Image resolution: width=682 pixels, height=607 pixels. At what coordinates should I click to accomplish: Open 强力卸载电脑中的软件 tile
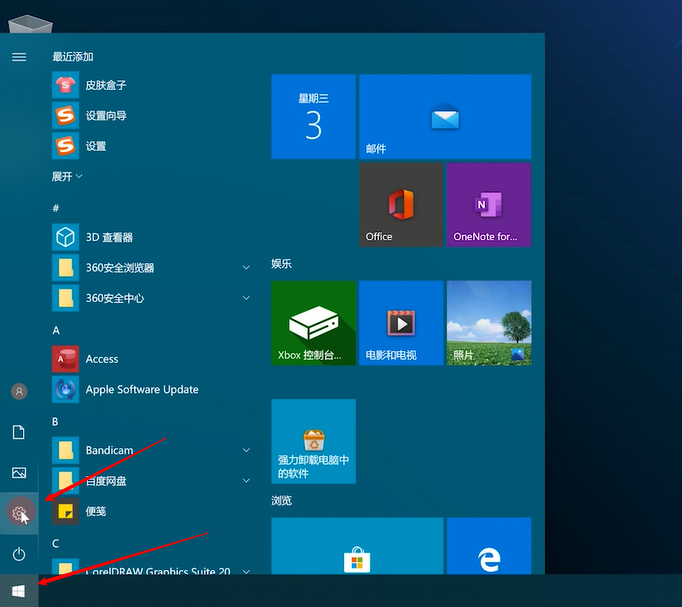click(314, 441)
